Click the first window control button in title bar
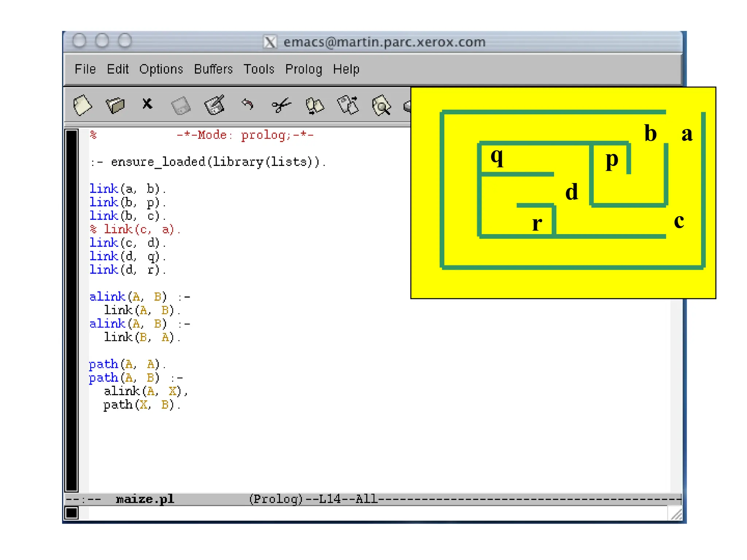This screenshot has height=560, width=747. tap(79, 40)
